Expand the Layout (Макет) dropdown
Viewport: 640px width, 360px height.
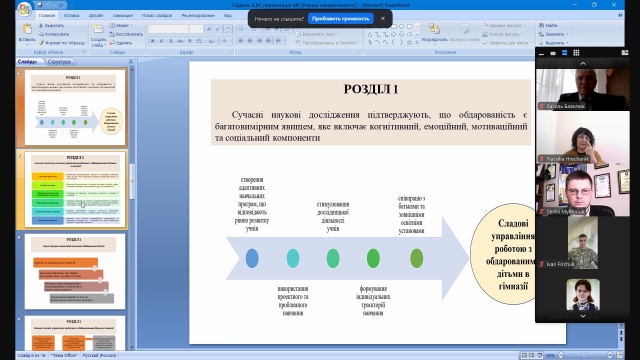tap(121, 25)
